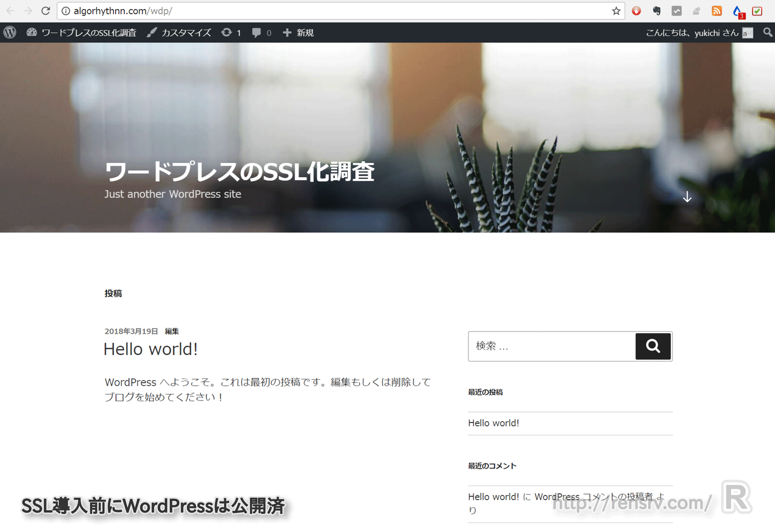Open the Hello world! post title

[151, 349]
